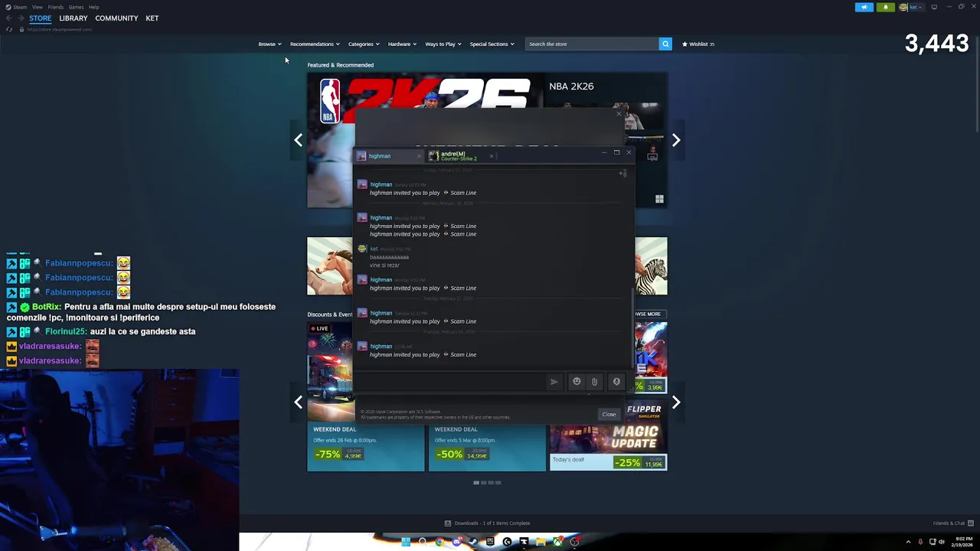The height and width of the screenshot is (551, 980).
Task: Click the attachment upload icon in chat
Action: [x=594, y=381]
